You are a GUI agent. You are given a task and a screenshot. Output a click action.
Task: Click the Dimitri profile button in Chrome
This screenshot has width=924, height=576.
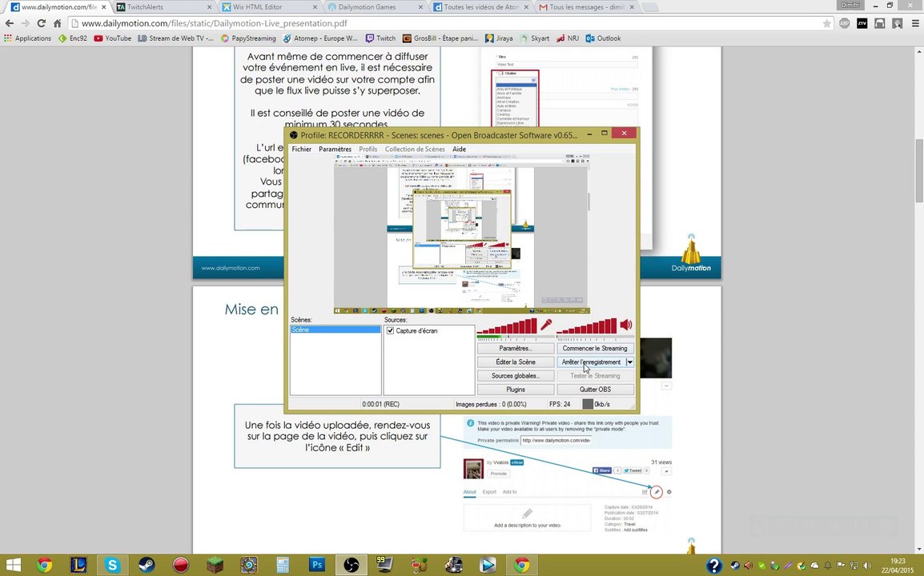(850, 5)
